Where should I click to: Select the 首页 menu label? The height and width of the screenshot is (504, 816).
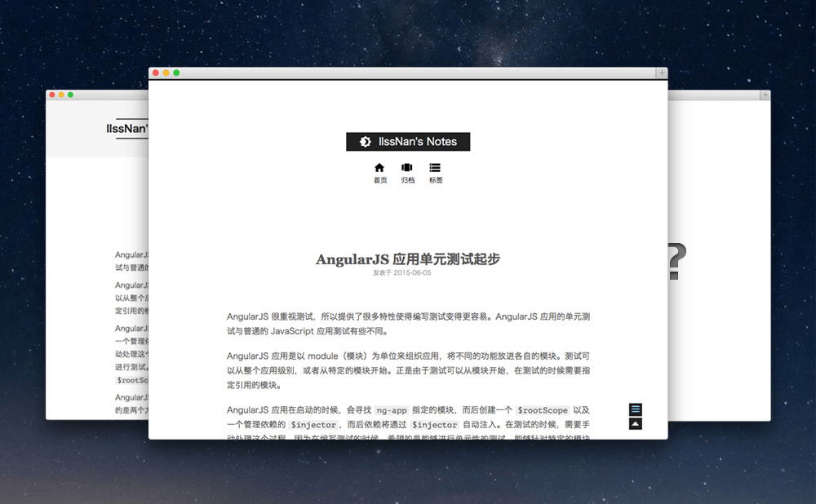pos(379,180)
